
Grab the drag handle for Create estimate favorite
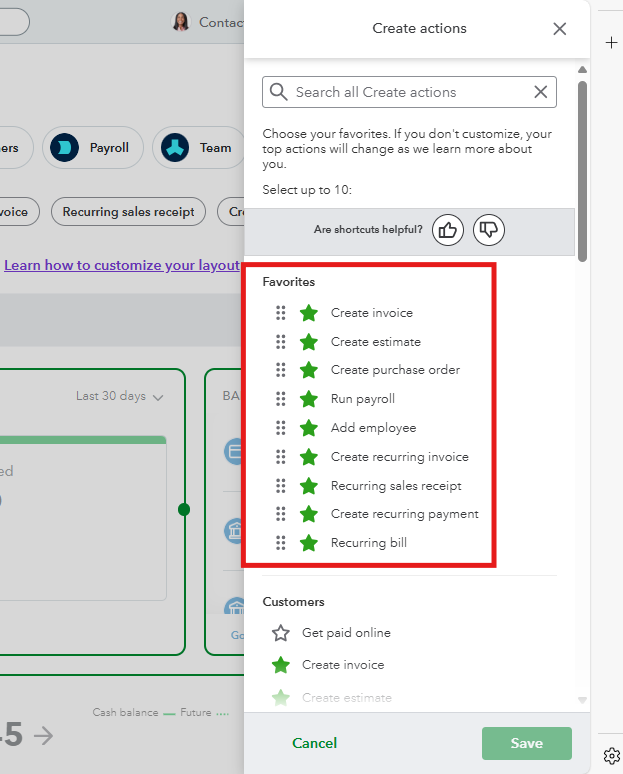[x=280, y=342]
